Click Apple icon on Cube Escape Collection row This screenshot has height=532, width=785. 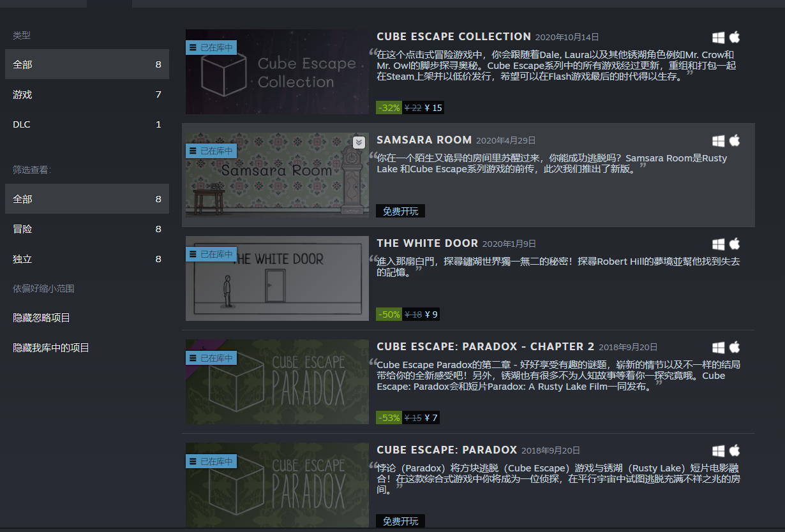735,37
